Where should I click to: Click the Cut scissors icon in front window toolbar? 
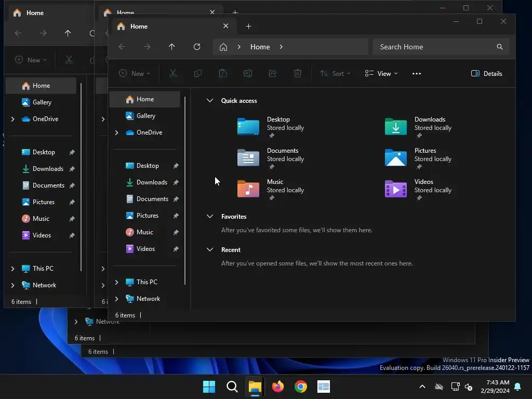pyautogui.click(x=173, y=73)
